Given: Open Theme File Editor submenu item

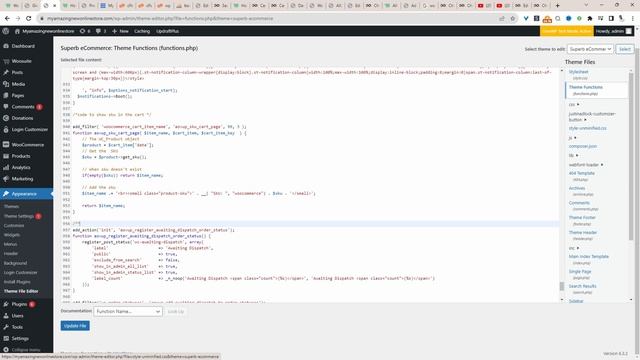Looking at the screenshot, I should click(x=21, y=291).
